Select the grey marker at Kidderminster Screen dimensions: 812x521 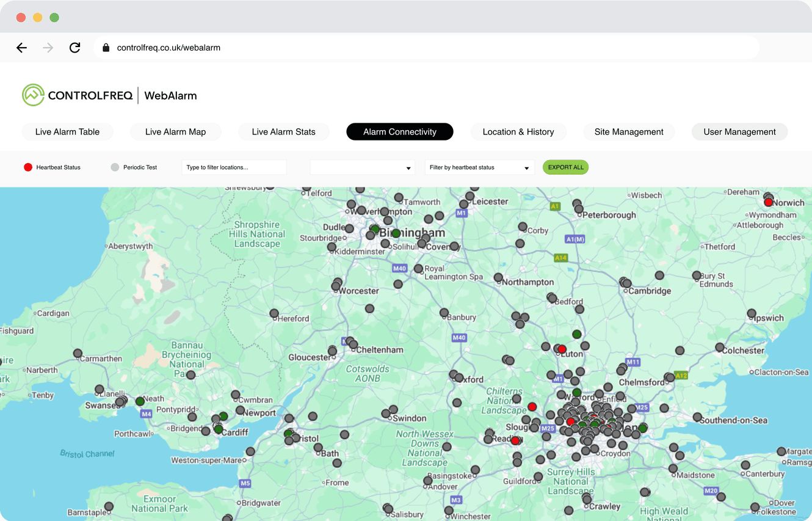(x=332, y=247)
